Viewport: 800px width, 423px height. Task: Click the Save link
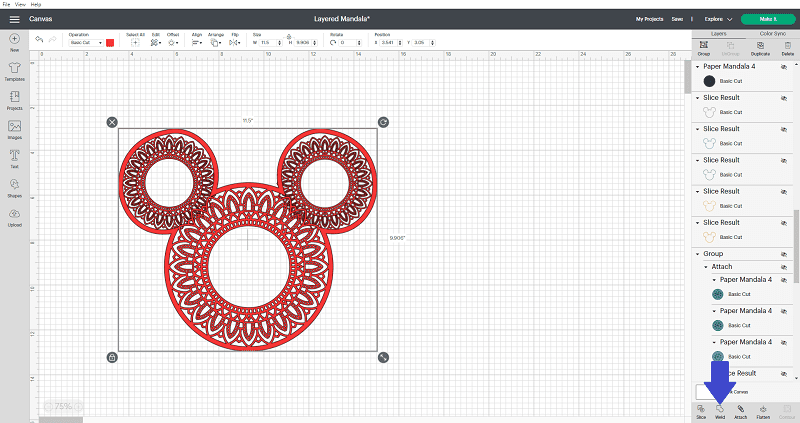click(x=677, y=19)
